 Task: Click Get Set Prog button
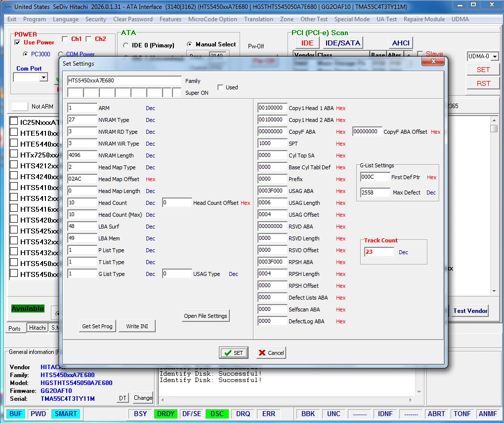97,326
